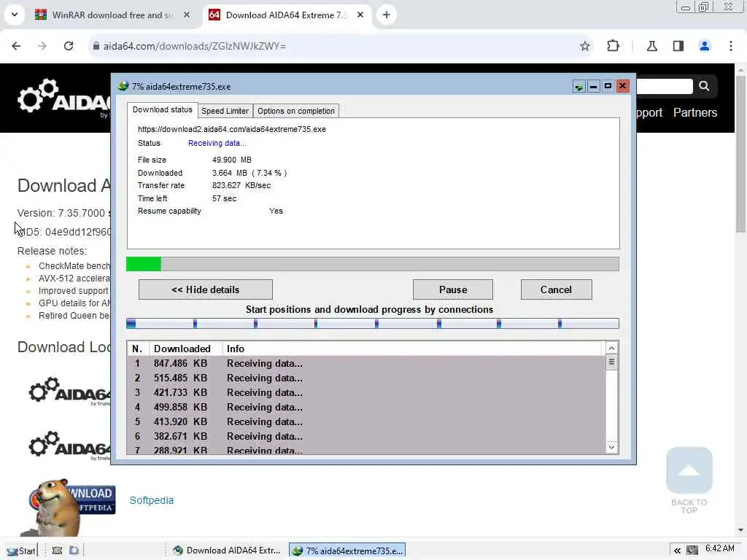Click the AIDA64 site search magnifier
The width and height of the screenshot is (747, 560).
coord(704,86)
